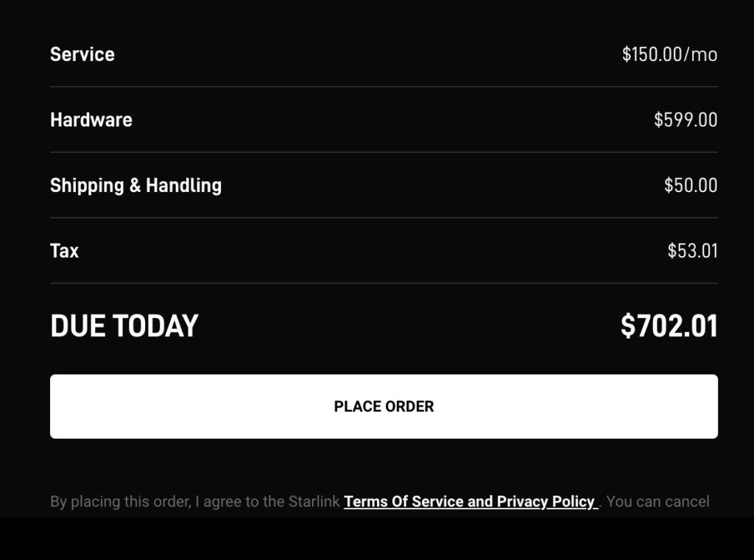The image size is (754, 560).
Task: Click the DUE TODAY heading
Action: 124,326
